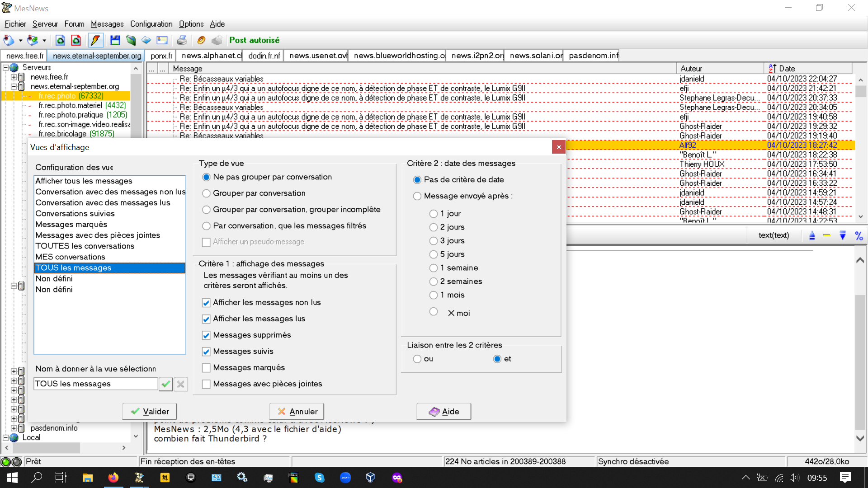This screenshot has width=868, height=488.
Task: Select 'Grouper par conversation' radio button
Action: pos(206,193)
